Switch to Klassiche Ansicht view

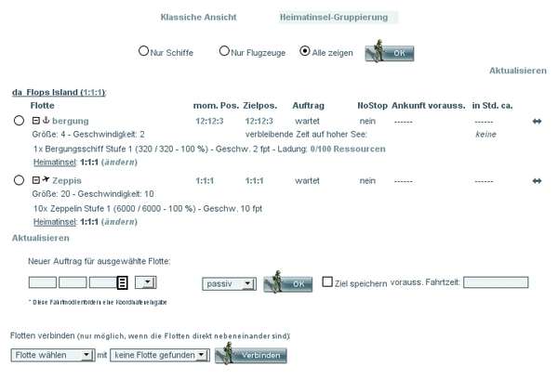tap(198, 17)
